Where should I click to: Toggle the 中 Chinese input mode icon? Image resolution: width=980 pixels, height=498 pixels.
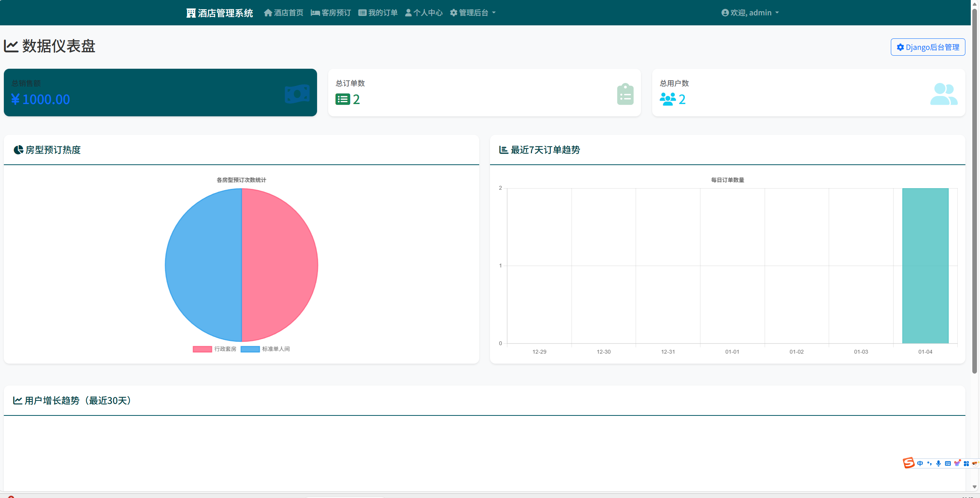point(920,463)
